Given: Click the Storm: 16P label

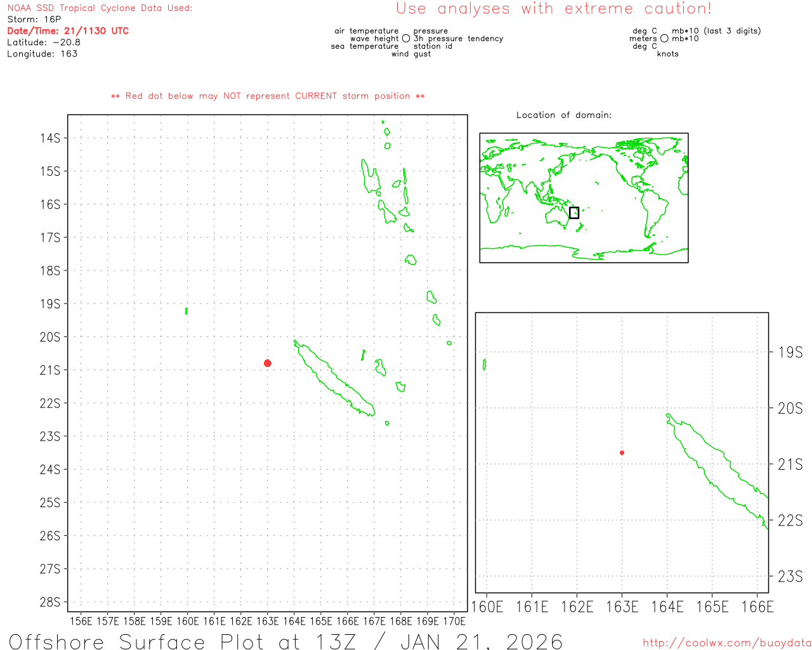Looking at the screenshot, I should click(x=34, y=20).
